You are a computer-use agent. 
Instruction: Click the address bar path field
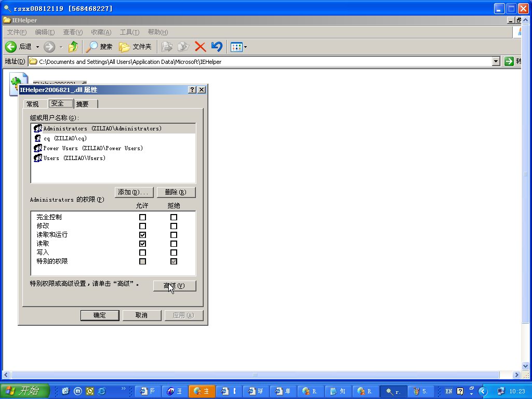pyautogui.click(x=260, y=62)
